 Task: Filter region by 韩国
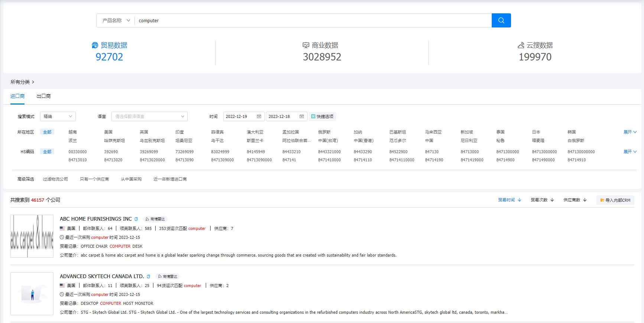click(x=572, y=132)
